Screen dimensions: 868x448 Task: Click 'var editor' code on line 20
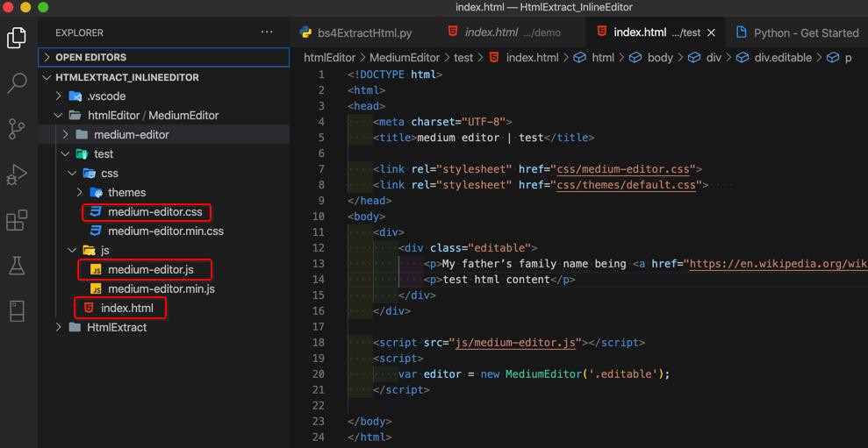[x=429, y=374]
